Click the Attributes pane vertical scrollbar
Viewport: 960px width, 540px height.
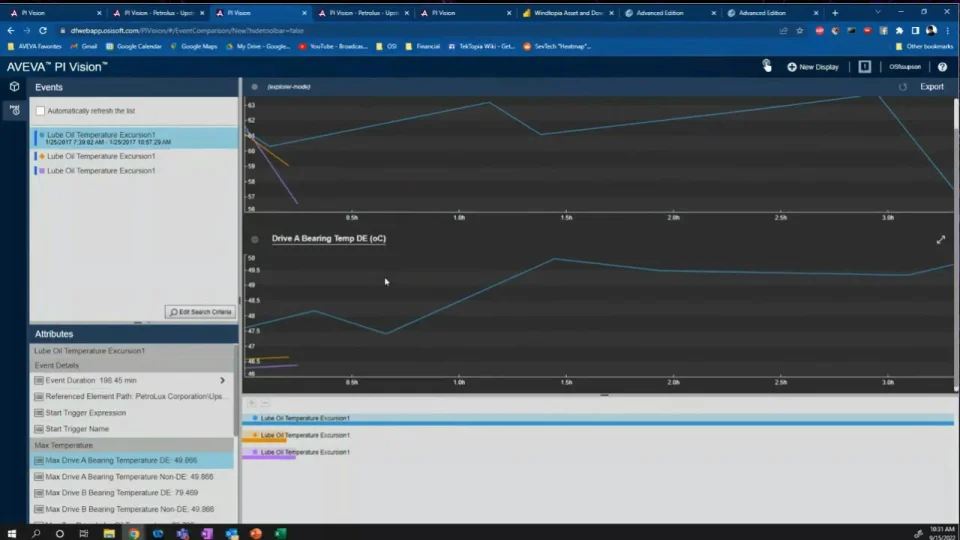[x=236, y=389]
